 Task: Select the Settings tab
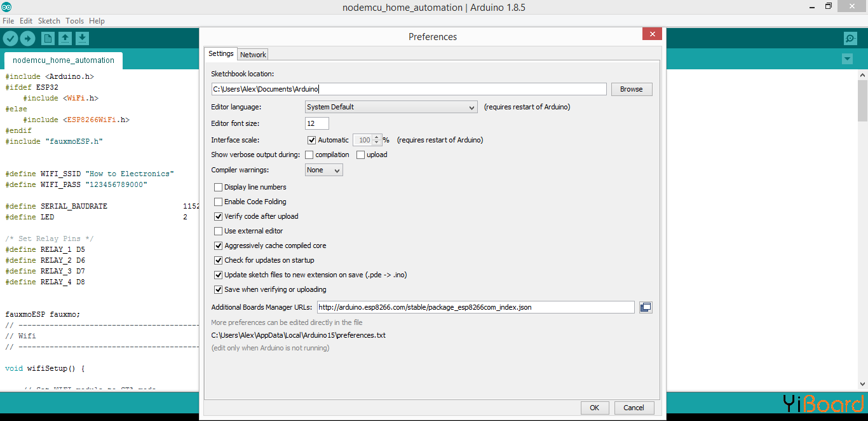[x=221, y=54]
